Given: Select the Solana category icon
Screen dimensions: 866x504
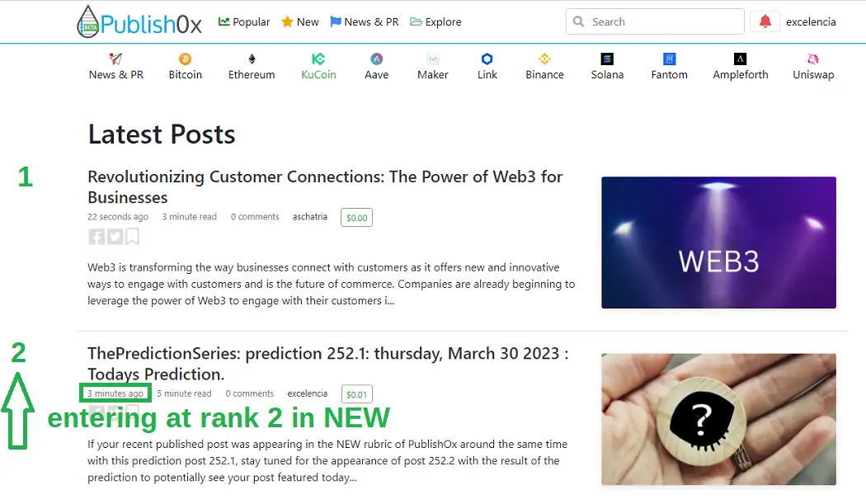Looking at the screenshot, I should [x=607, y=59].
